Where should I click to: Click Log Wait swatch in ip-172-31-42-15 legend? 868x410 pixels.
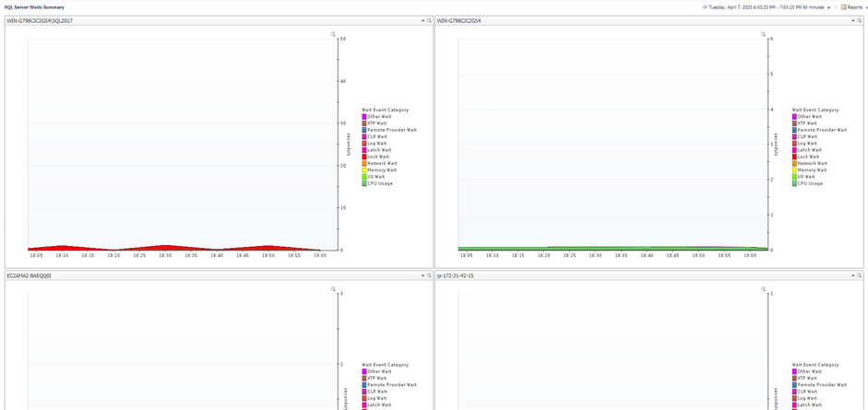tap(794, 398)
